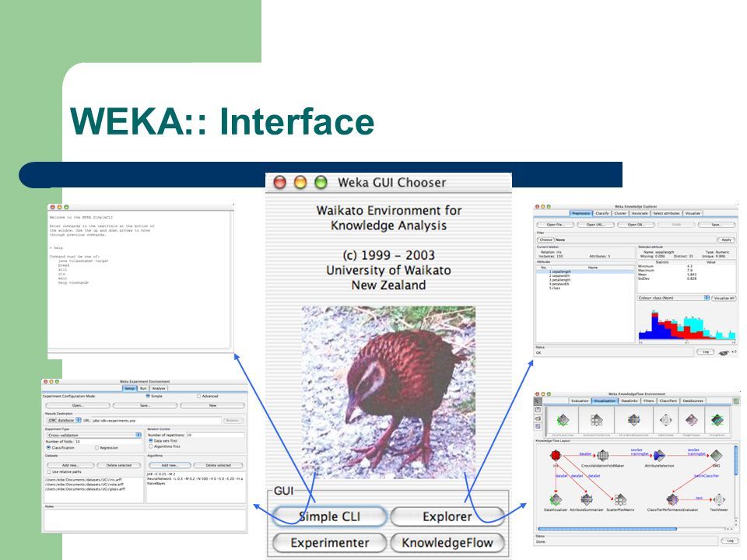
Task: Open the Preprocess tab in Explorer
Action: pos(580,213)
